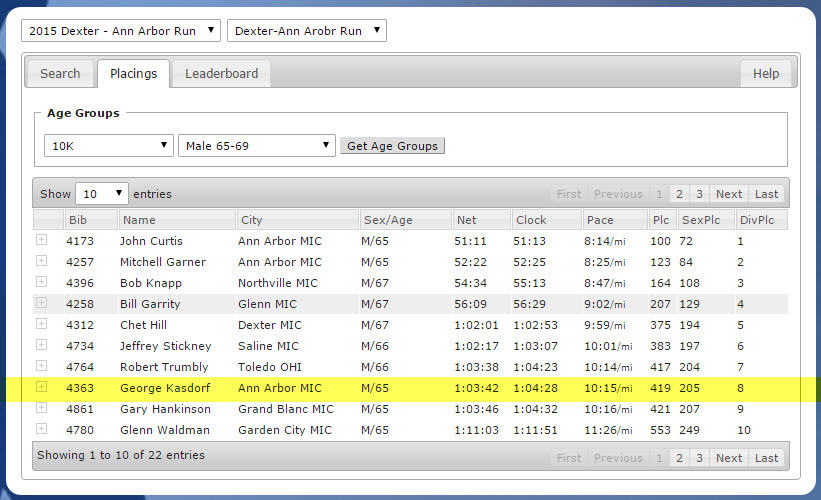Click plus icon for Robert Trumbly row

pyautogui.click(x=41, y=366)
